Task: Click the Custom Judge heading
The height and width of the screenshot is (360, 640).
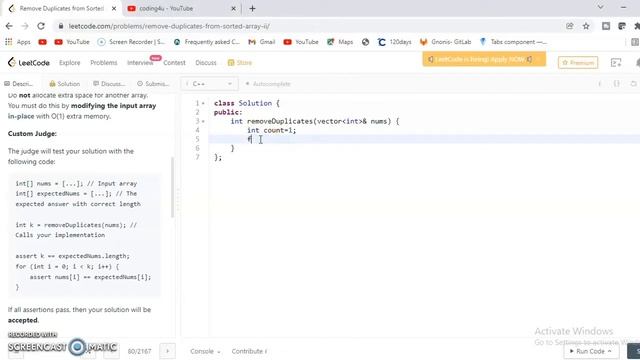Action: pyautogui.click(x=32, y=133)
